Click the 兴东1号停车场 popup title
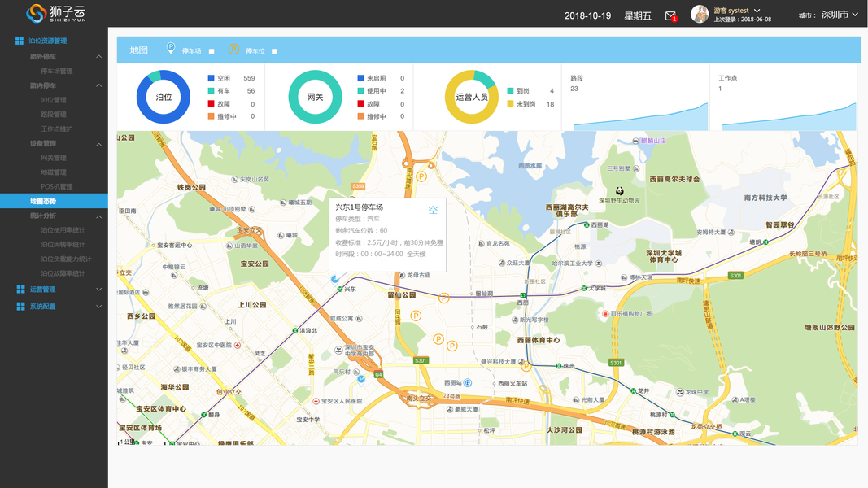Image resolution: width=868 pixels, height=488 pixels. (x=360, y=207)
